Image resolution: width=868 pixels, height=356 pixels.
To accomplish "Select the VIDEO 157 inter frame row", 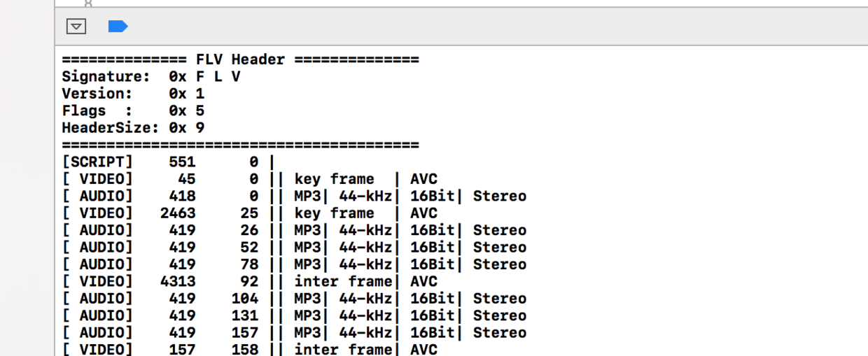I will [x=249, y=349].
